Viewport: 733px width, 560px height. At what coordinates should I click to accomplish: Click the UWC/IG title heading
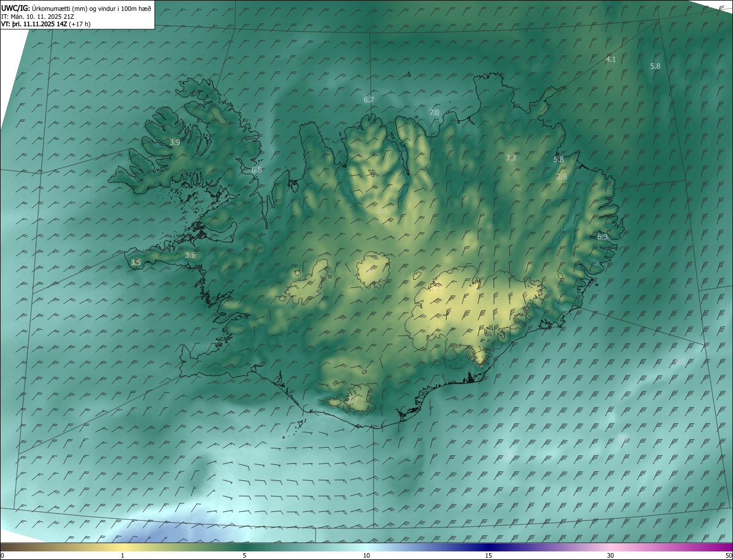(15, 7)
